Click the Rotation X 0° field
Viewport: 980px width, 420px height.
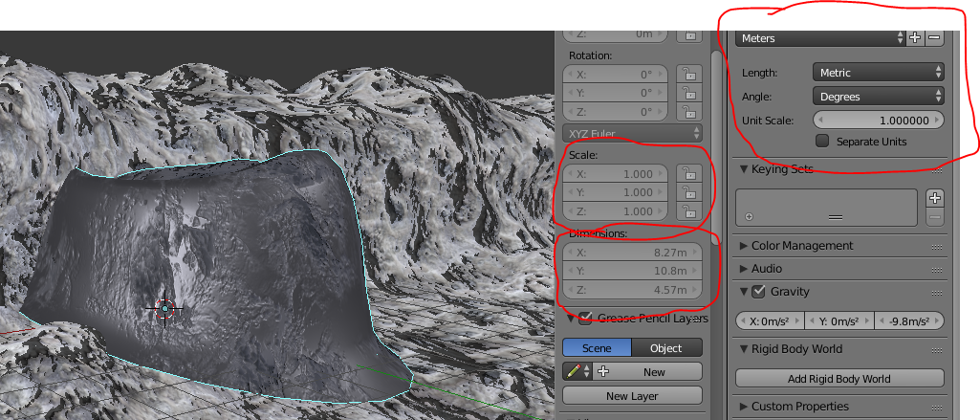pos(616,75)
